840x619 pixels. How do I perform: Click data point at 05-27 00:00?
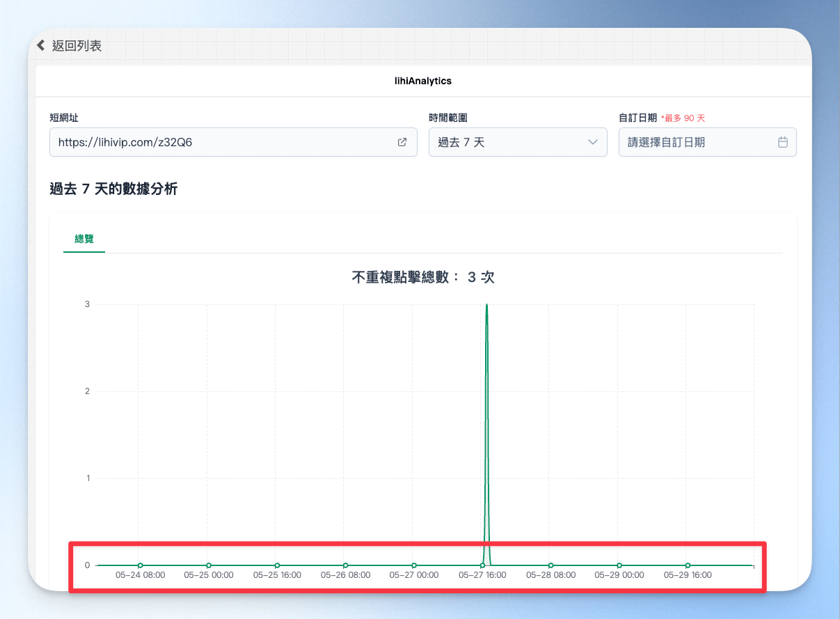[x=414, y=565]
